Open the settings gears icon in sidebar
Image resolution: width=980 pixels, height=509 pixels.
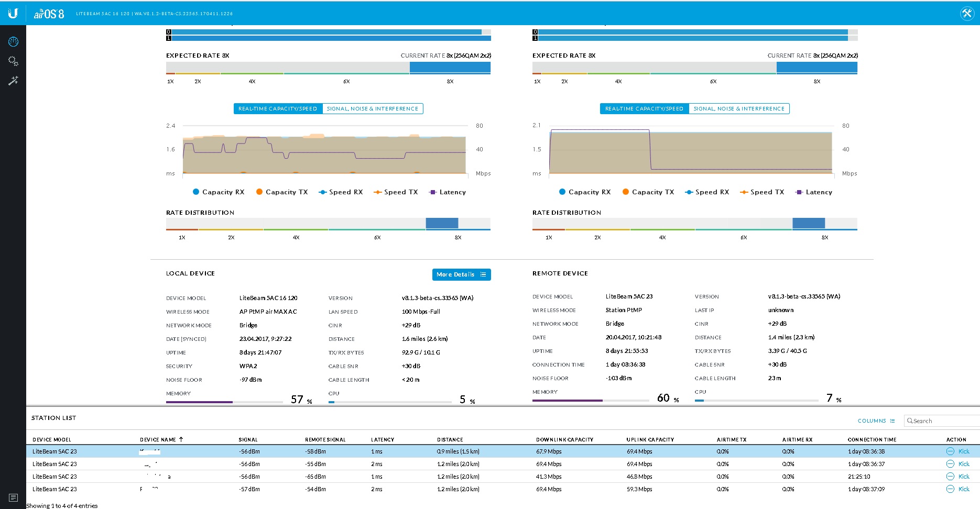coord(13,61)
